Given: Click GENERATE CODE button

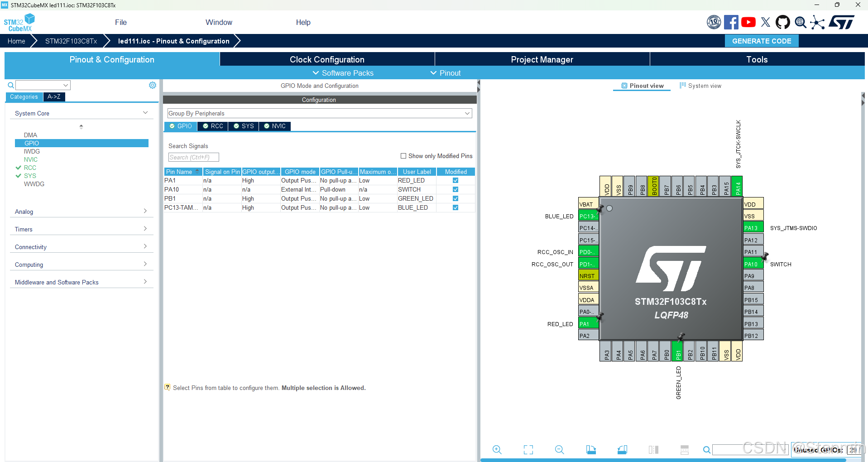Looking at the screenshot, I should click(762, 41).
